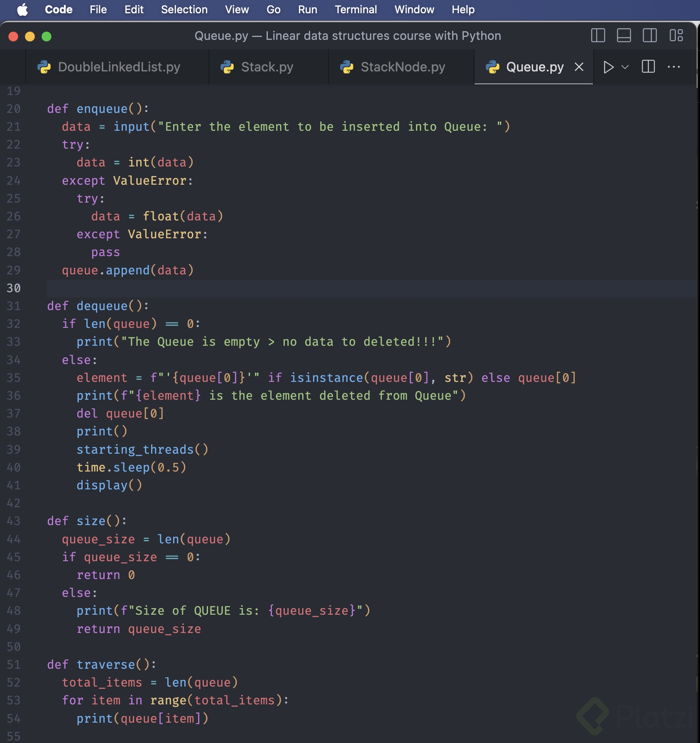This screenshot has height=743, width=700.
Task: Click line number 31 in gutter
Action: 13,306
